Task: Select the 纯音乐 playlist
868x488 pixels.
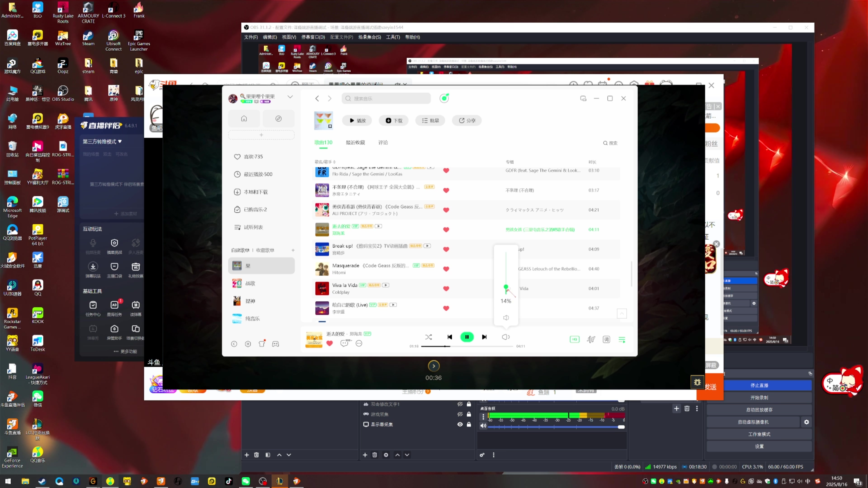Action: tap(261, 319)
